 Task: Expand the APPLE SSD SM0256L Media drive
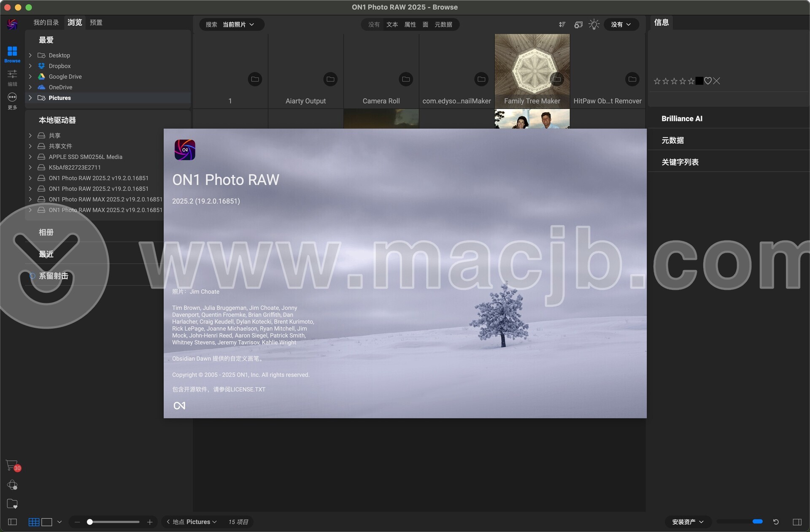click(30, 157)
